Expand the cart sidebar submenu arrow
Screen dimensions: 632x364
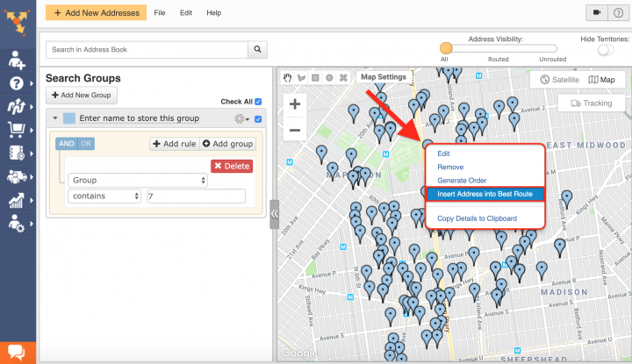point(32,130)
